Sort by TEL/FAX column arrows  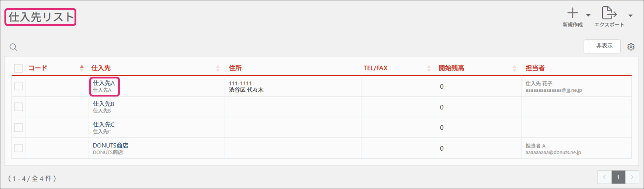point(429,68)
